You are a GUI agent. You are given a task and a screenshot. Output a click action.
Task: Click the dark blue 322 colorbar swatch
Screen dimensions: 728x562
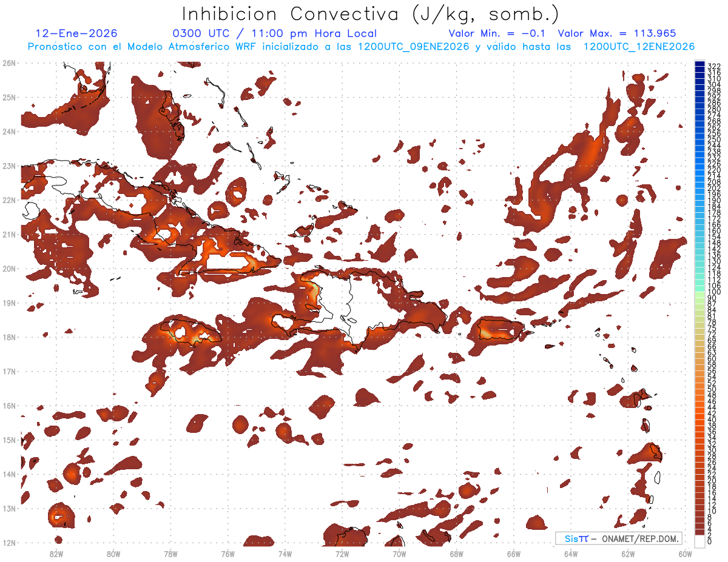699,64
